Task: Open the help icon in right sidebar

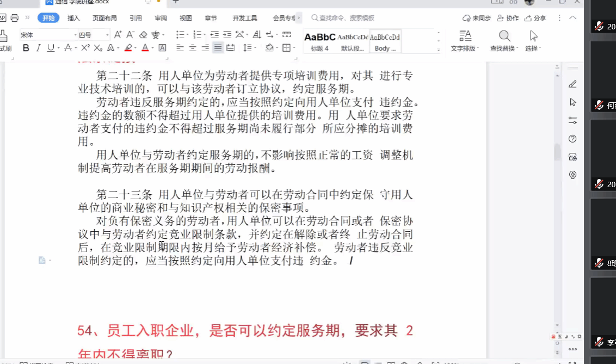Action: point(572,139)
